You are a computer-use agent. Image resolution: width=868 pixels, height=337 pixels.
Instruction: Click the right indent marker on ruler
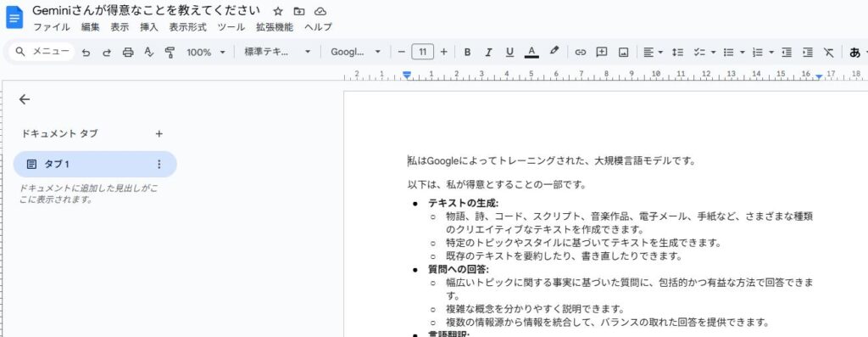coord(819,77)
